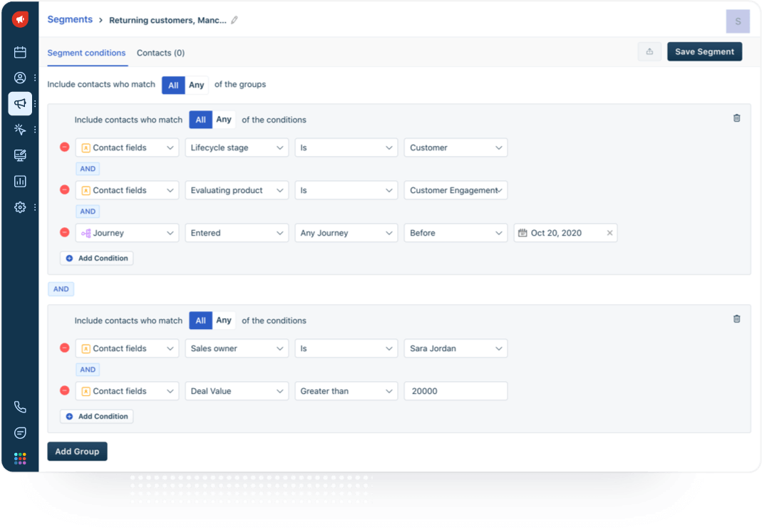Open the analytics reports icon in sidebar
Screen dimensions: 762x532
coord(20,182)
